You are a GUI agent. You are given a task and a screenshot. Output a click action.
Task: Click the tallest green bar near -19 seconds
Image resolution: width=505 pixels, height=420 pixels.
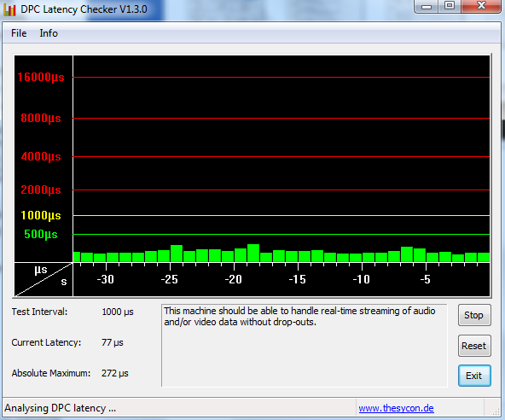tap(253, 253)
